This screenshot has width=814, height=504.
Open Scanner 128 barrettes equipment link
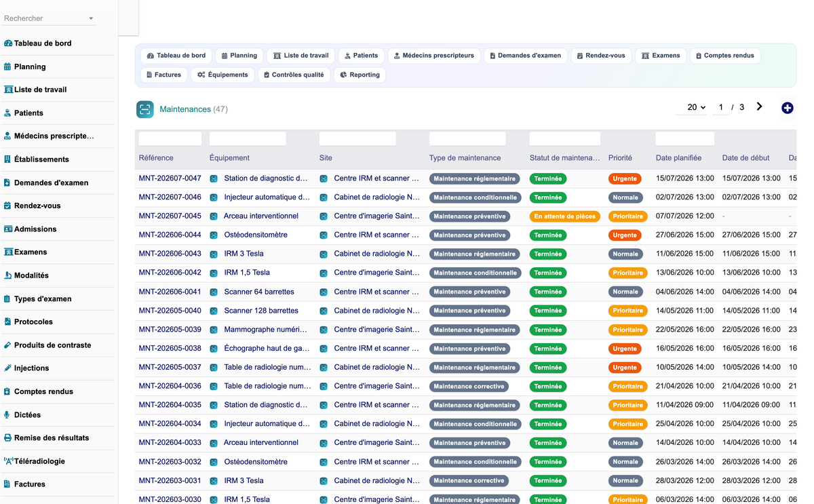[x=261, y=311]
